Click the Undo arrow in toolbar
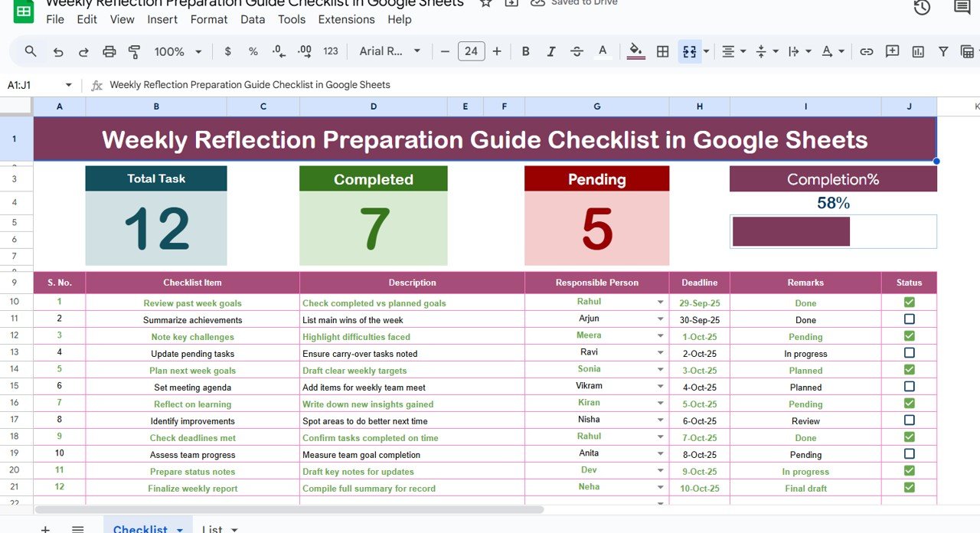The width and height of the screenshot is (980, 533). click(x=58, y=51)
